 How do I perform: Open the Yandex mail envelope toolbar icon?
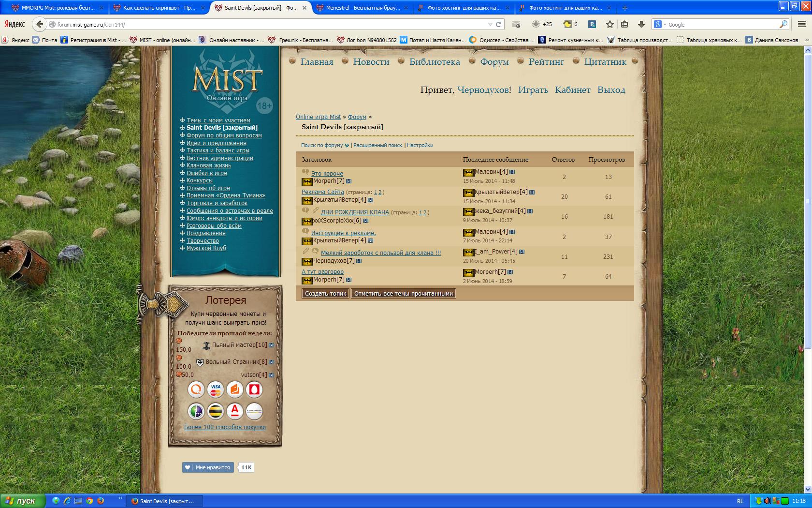point(516,24)
